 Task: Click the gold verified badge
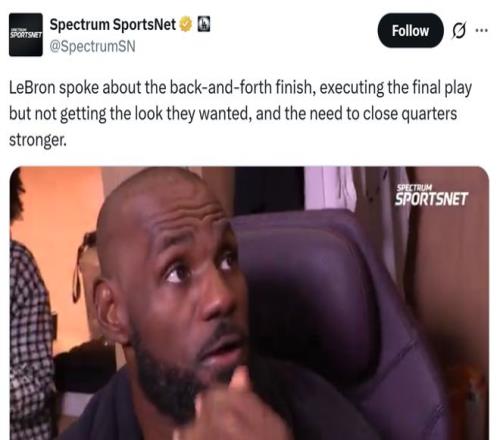point(186,24)
